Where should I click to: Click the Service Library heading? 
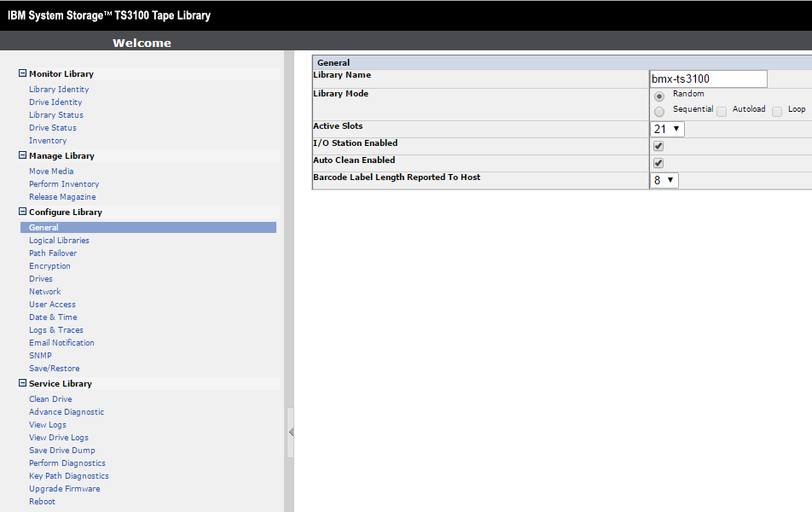pyautogui.click(x=61, y=383)
